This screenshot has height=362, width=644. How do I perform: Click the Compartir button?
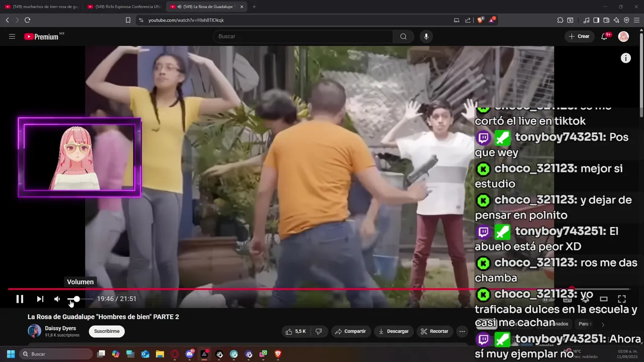351,331
